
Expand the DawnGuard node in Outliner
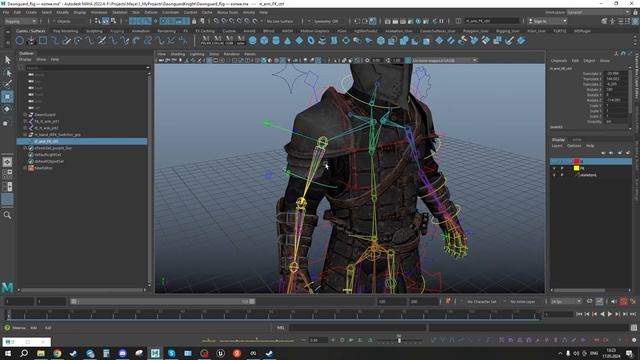(25, 115)
